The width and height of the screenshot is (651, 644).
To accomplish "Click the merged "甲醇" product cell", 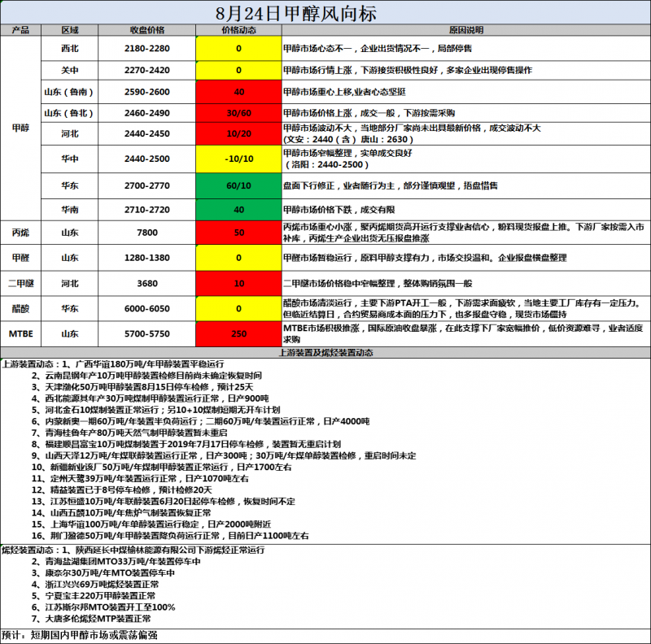I will [x=21, y=128].
